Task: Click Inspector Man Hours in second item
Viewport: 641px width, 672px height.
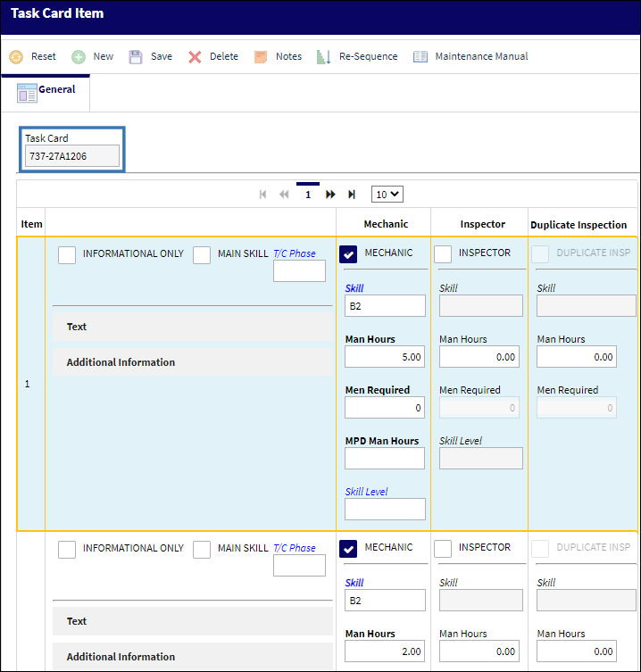Action: click(x=479, y=651)
